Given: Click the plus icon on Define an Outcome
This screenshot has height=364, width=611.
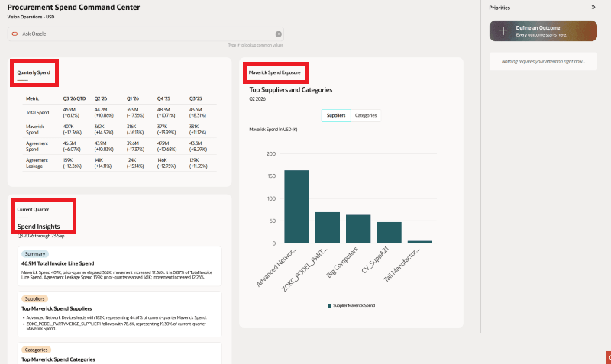Looking at the screenshot, I should click(503, 31).
